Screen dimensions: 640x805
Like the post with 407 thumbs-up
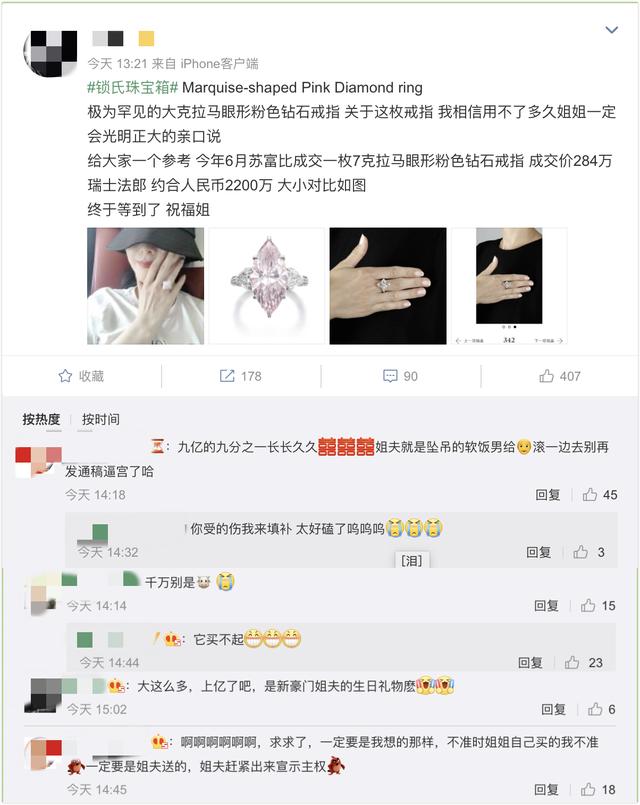(x=546, y=376)
